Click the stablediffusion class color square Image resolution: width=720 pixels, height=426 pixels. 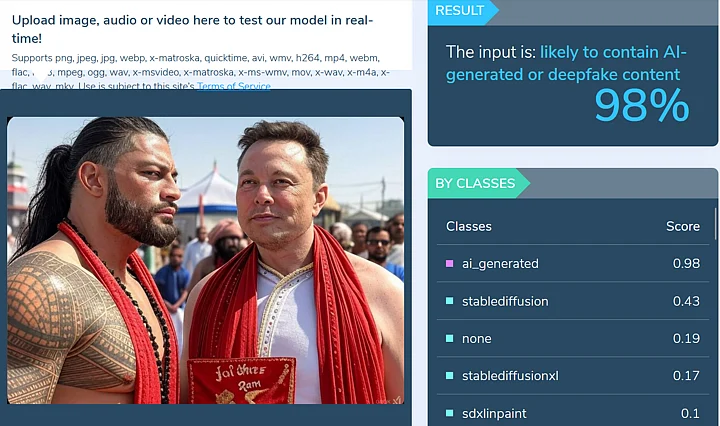pyautogui.click(x=450, y=301)
